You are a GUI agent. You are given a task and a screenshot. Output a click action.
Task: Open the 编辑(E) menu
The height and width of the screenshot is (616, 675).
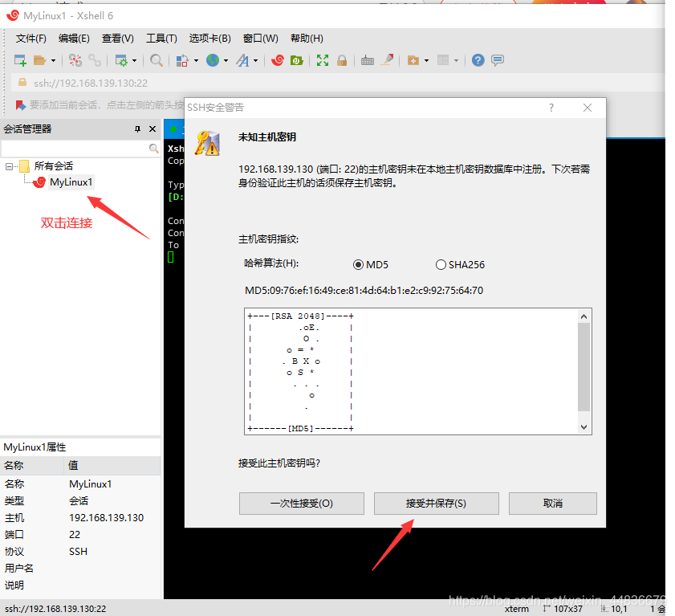click(74, 39)
